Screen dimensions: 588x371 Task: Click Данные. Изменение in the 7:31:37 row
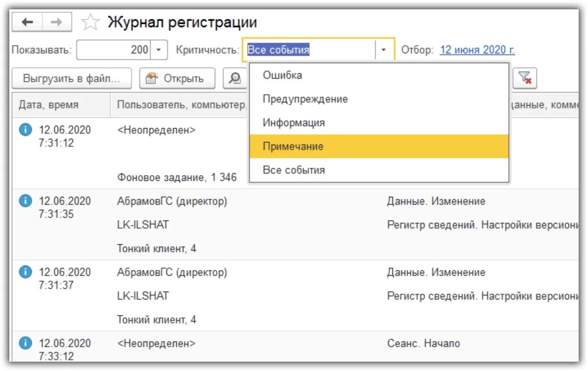(436, 272)
